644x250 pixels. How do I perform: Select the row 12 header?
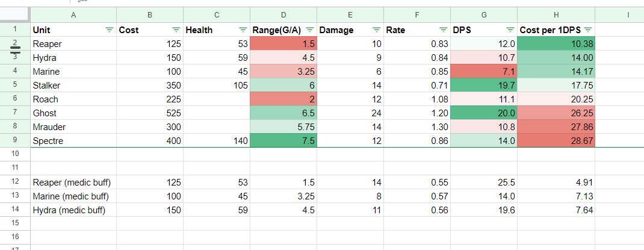pos(15,182)
